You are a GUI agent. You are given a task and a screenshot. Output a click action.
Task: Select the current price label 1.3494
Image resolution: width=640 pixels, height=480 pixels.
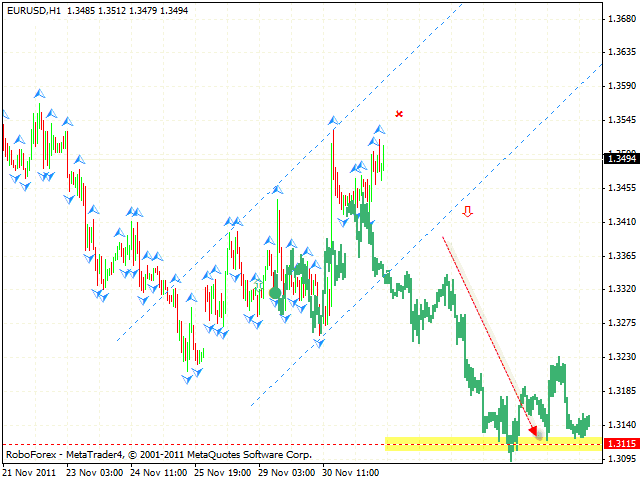(620, 157)
